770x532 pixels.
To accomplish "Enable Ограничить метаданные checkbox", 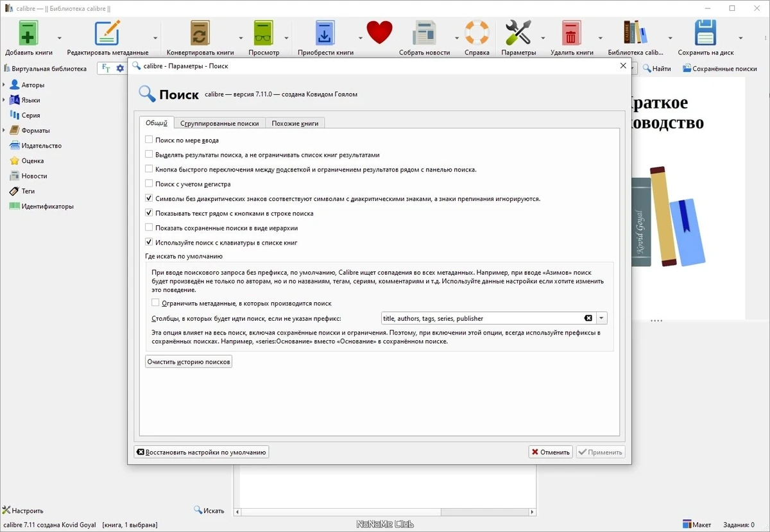I will 155,303.
